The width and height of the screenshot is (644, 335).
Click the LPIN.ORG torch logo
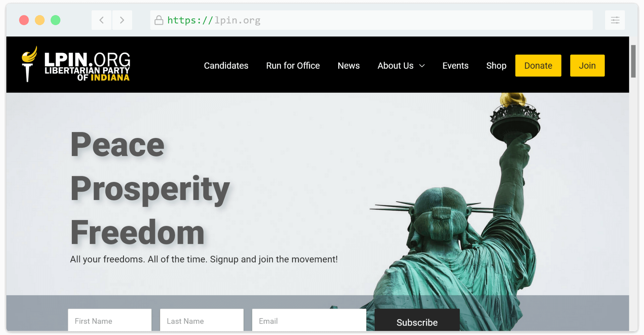click(76, 64)
